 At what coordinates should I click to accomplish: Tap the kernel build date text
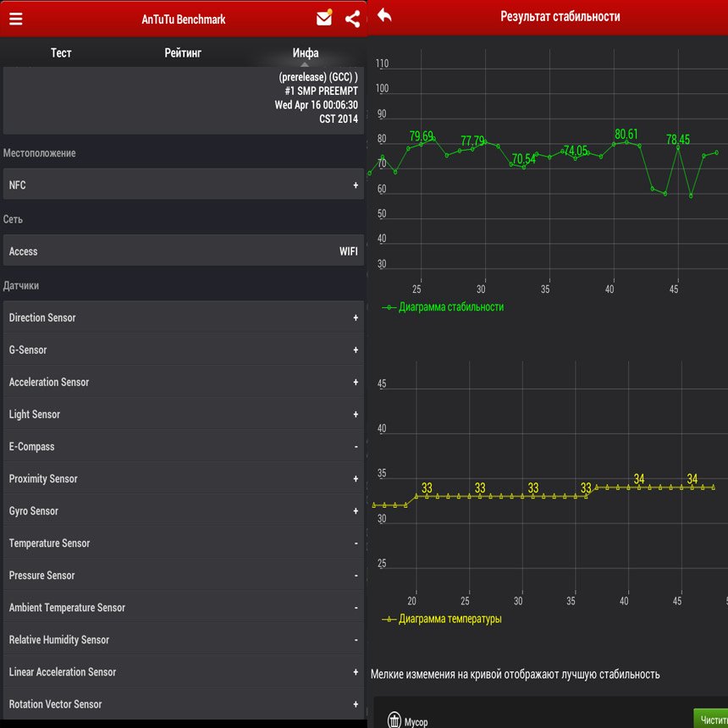(317, 112)
